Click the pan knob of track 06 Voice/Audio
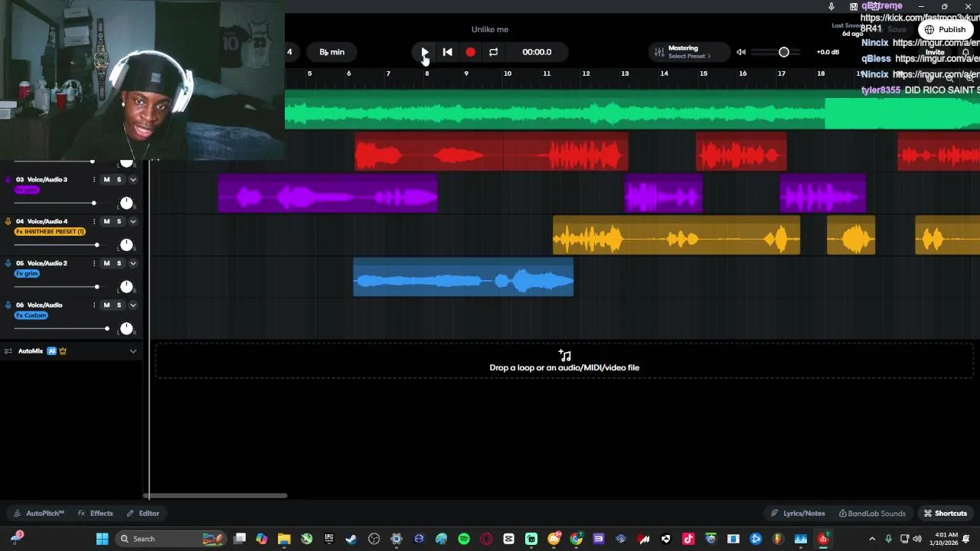 (126, 328)
